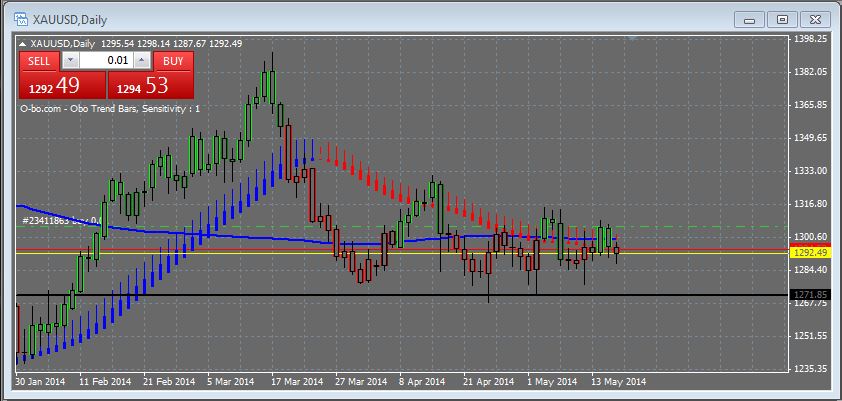Minimize the XAUUSD,Daily chart window
Image resolution: width=842 pixels, height=401 pixels.
(x=749, y=18)
